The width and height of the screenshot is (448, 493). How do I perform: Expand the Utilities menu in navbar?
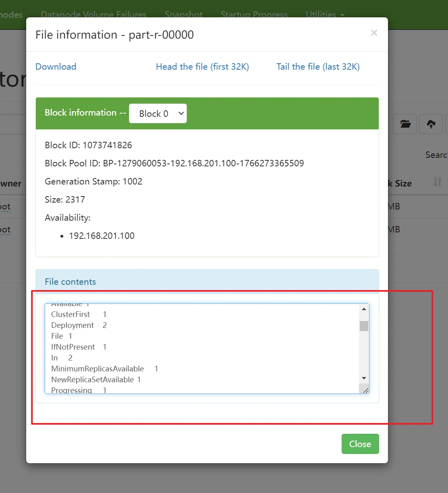click(x=325, y=14)
